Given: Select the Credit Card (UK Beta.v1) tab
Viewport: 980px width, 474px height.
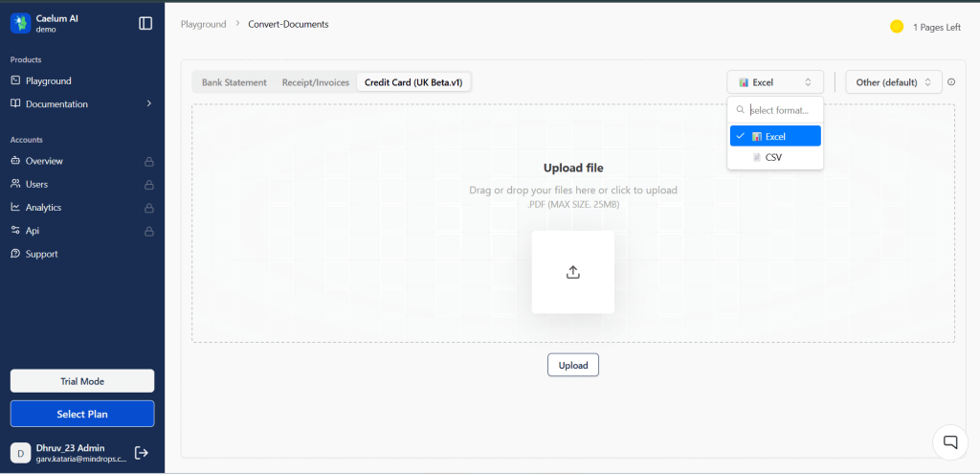Looking at the screenshot, I should click(x=413, y=82).
